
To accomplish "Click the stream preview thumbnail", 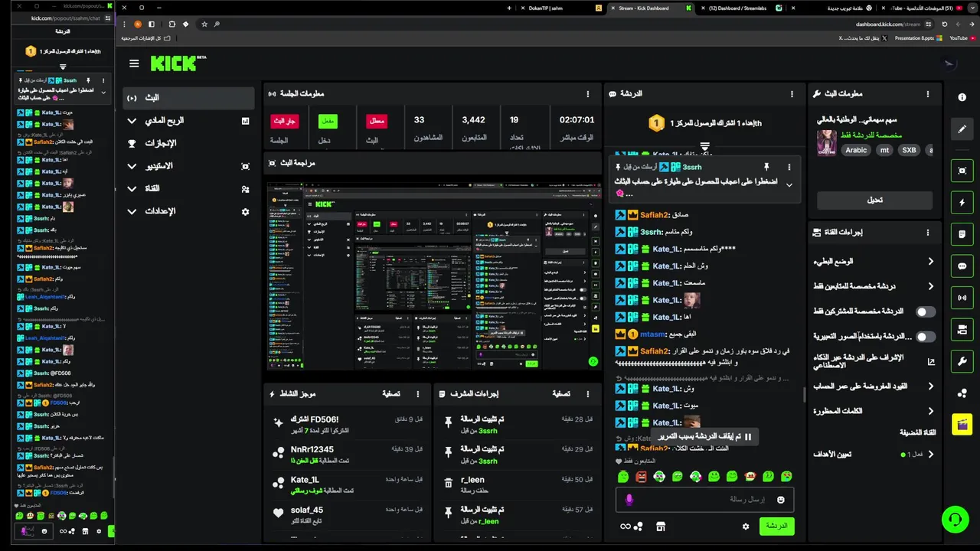I will 434,276.
